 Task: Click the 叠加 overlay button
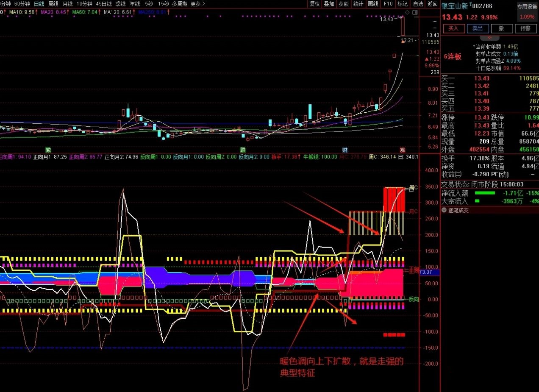[329, 4]
